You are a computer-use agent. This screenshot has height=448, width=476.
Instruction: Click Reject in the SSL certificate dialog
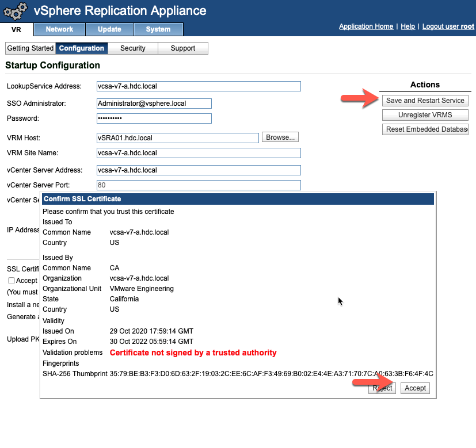coord(382,388)
